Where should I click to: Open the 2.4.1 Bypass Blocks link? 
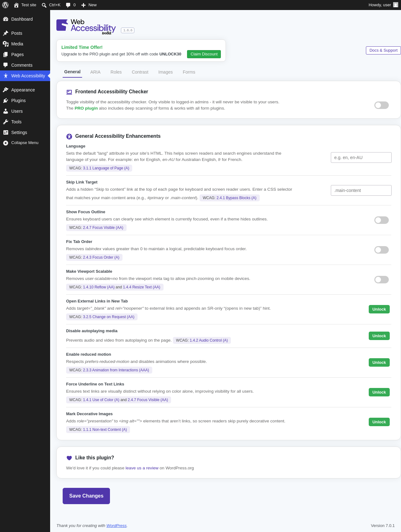point(236,198)
